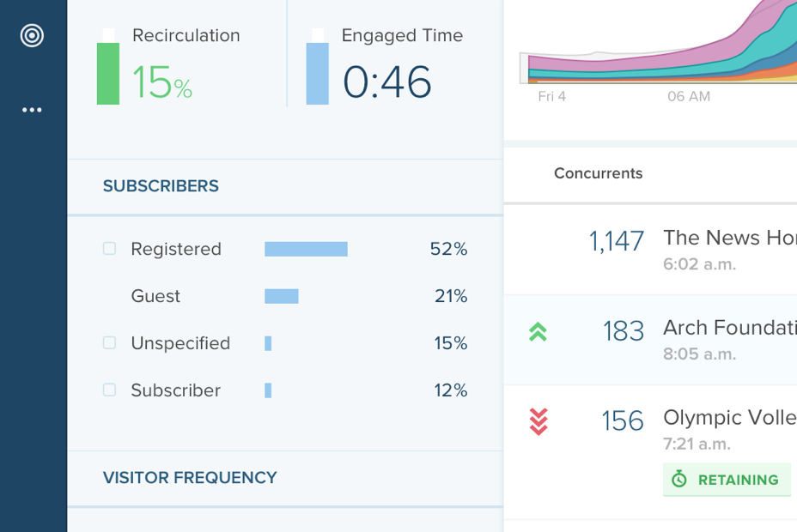Expand the Visitor Frequency section
Image resolution: width=797 pixels, height=532 pixels.
[190, 478]
